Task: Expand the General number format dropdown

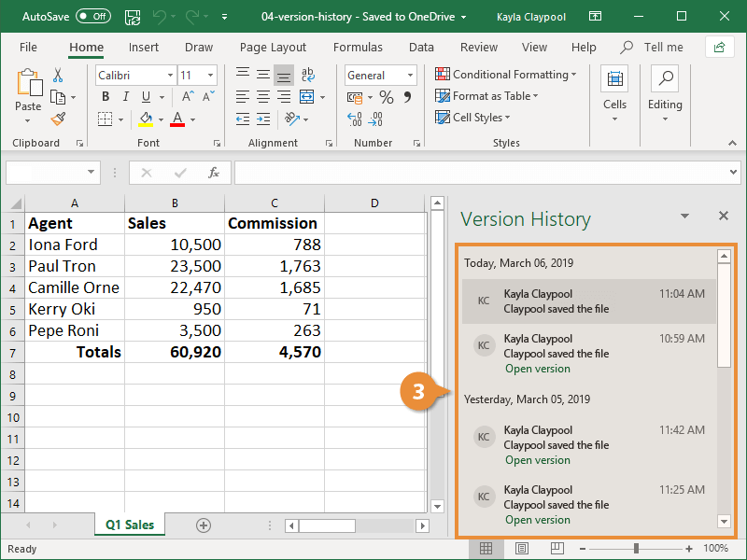Action: [x=410, y=76]
